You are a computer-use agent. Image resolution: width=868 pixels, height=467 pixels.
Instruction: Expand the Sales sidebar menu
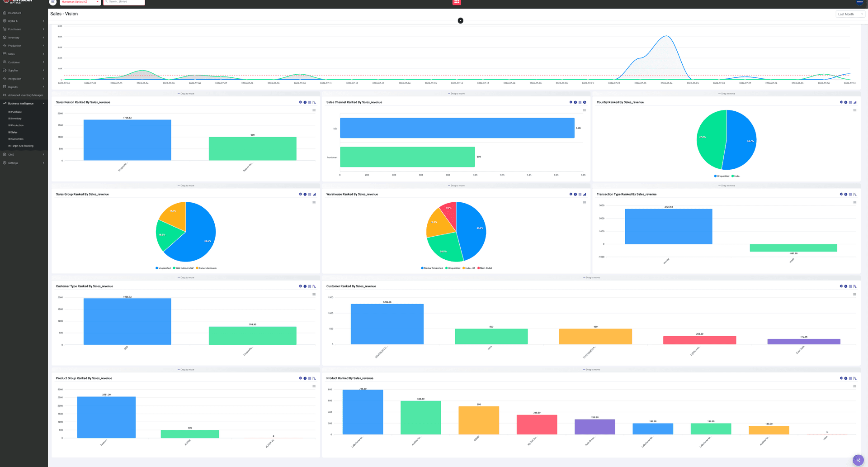24,54
